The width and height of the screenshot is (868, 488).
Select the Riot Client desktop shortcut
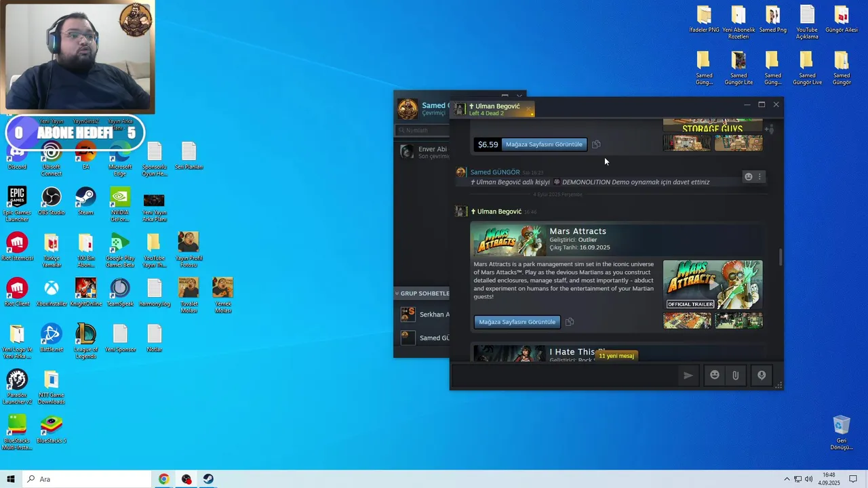tap(17, 293)
